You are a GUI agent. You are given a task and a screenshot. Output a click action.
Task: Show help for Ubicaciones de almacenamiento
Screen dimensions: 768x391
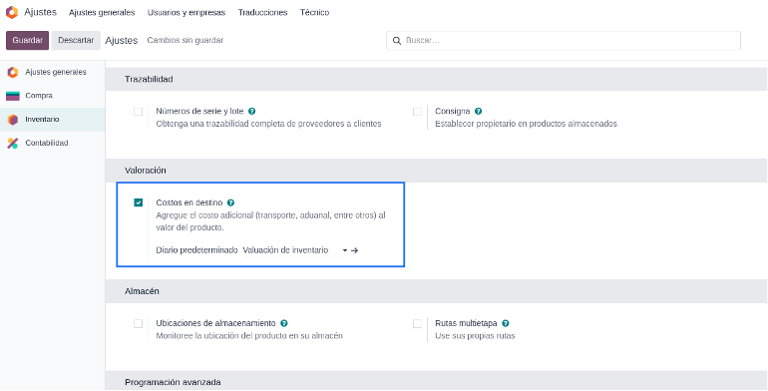coord(284,323)
